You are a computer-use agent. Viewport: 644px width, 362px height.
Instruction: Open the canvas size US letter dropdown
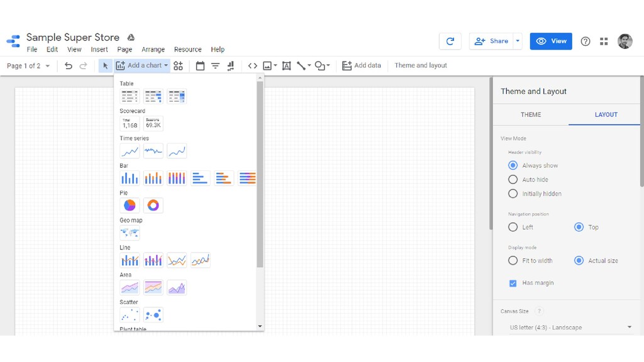click(x=570, y=327)
